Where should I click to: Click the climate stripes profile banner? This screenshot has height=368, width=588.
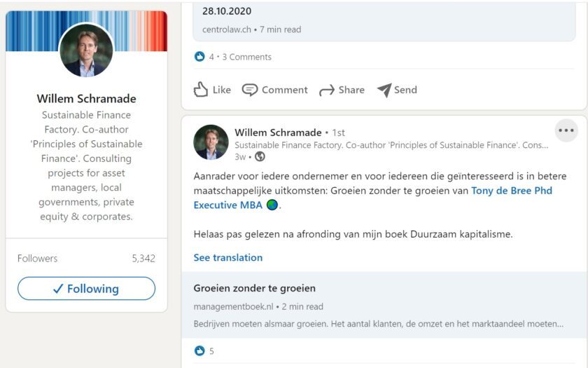(x=86, y=31)
